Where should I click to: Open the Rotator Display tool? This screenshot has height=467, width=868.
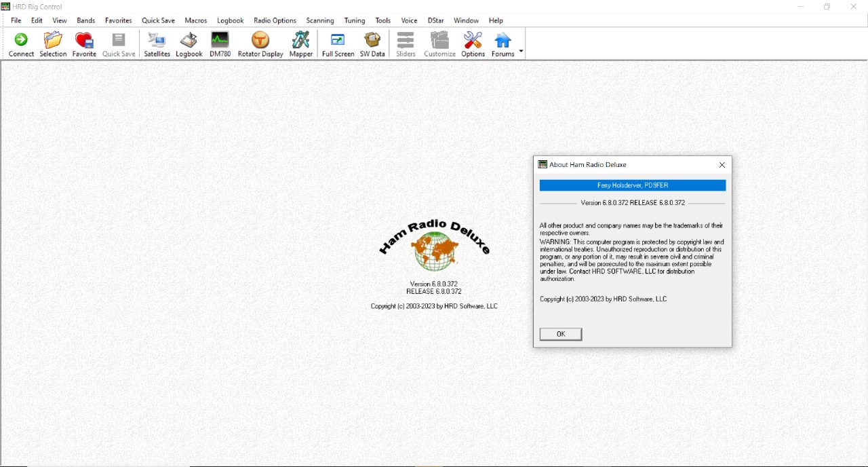coord(260,44)
